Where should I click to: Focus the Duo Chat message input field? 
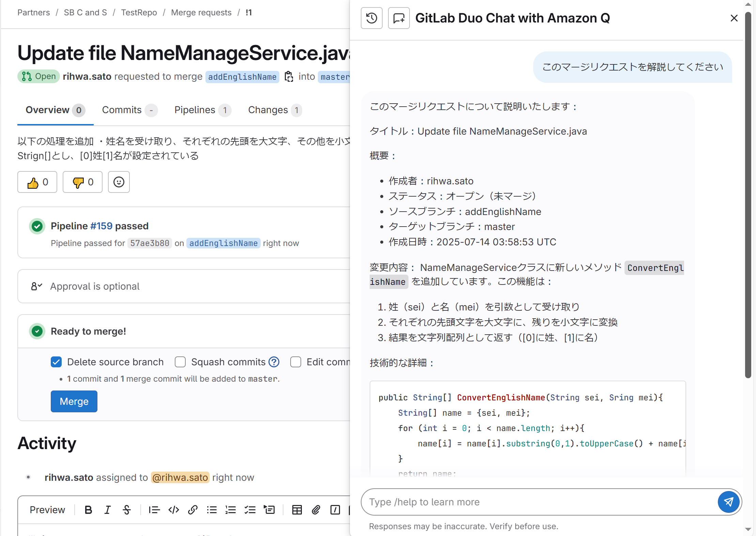tap(539, 502)
